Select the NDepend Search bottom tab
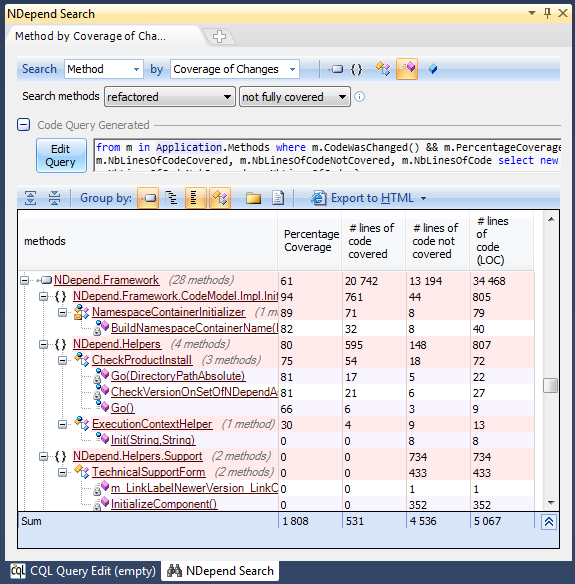 click(220, 571)
